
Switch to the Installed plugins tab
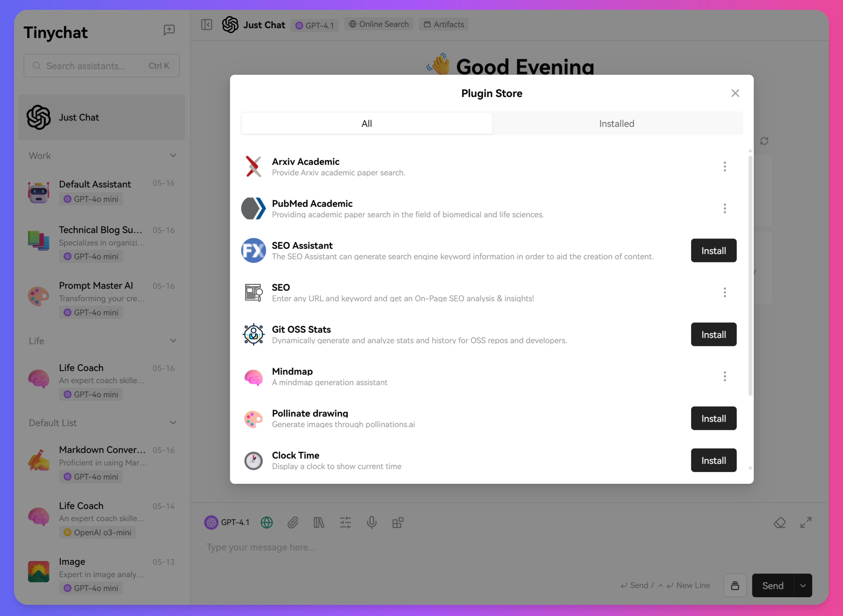[x=617, y=123]
